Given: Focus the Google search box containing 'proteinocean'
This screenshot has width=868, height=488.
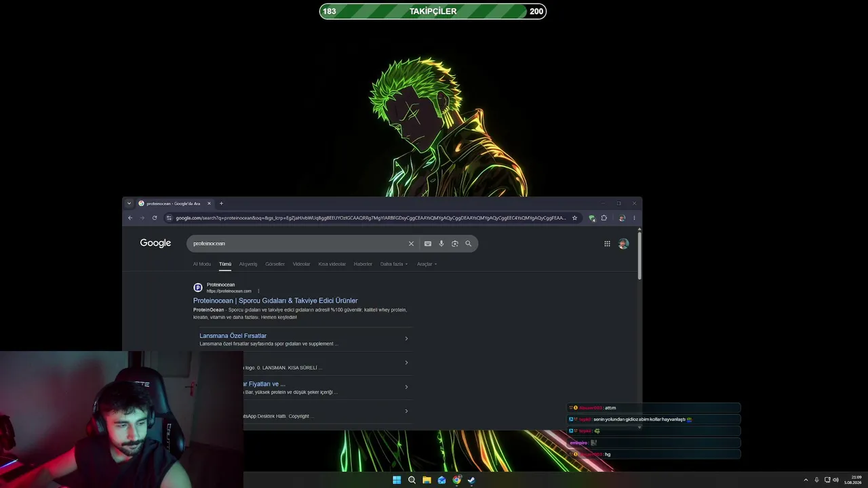Looking at the screenshot, I should (298, 243).
